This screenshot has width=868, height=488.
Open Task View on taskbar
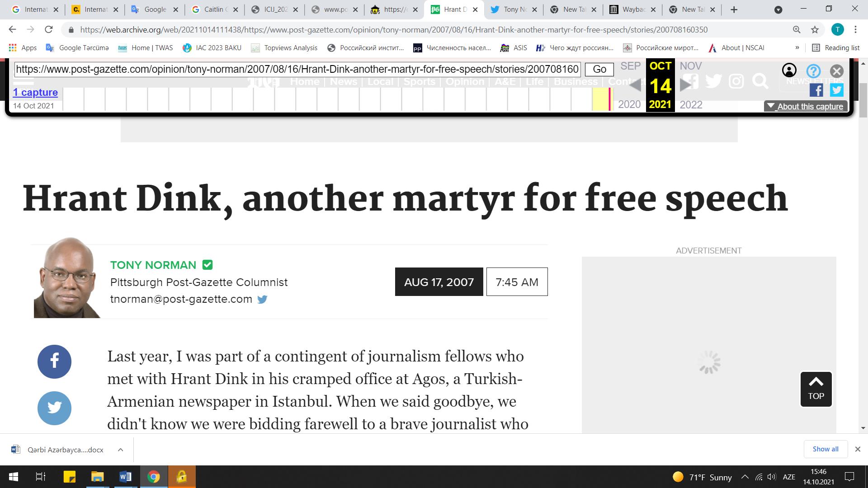point(40,477)
